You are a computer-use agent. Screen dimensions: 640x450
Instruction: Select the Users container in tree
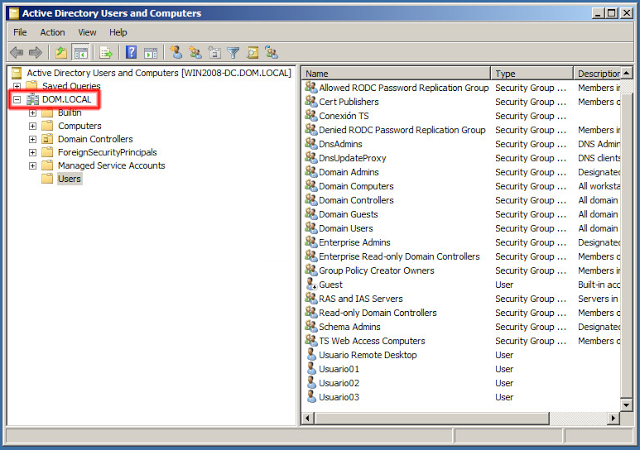coord(69,179)
